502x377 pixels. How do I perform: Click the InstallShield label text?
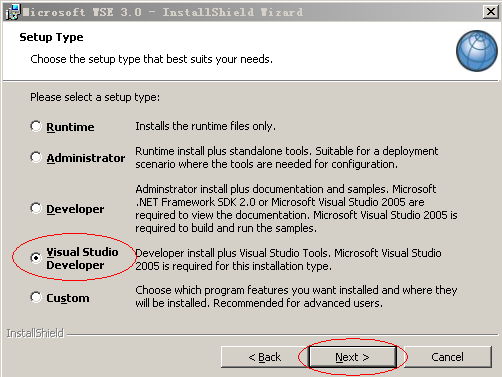35,333
